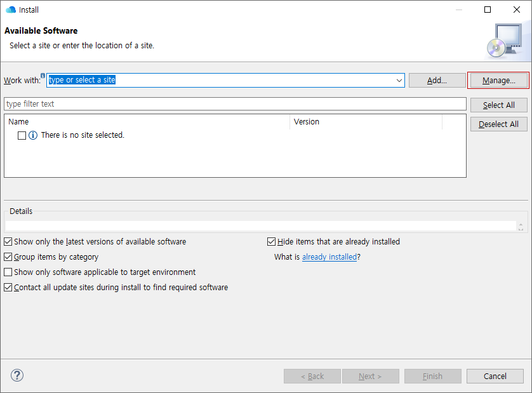Maximize the Install dialog window
The width and height of the screenshot is (532, 393).
tap(488, 10)
